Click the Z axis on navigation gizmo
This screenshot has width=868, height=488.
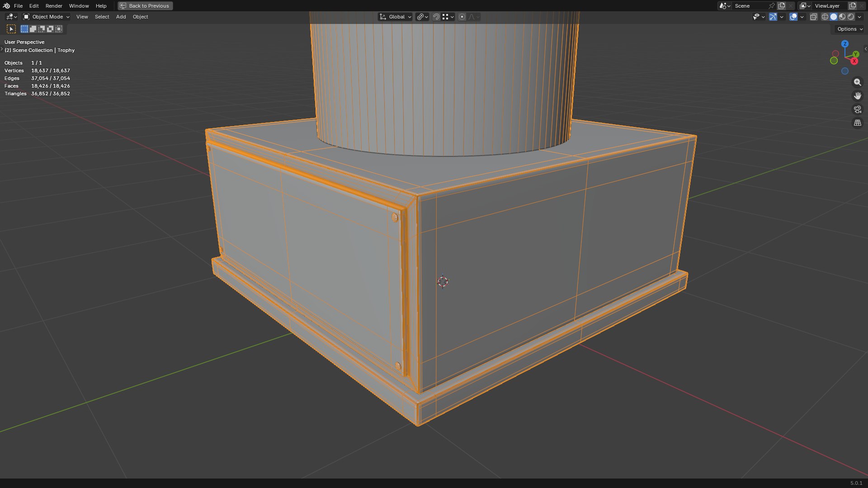point(845,44)
